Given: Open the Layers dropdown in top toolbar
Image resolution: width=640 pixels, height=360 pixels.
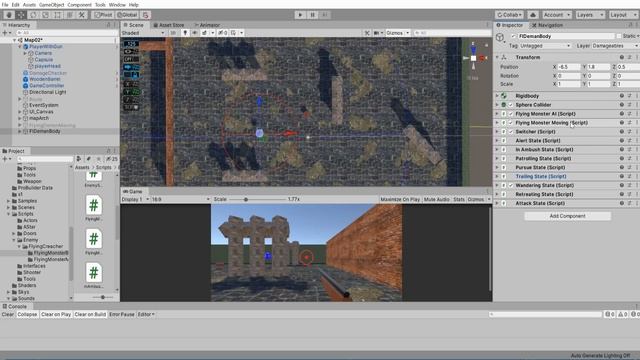Looking at the screenshot, I should (590, 15).
